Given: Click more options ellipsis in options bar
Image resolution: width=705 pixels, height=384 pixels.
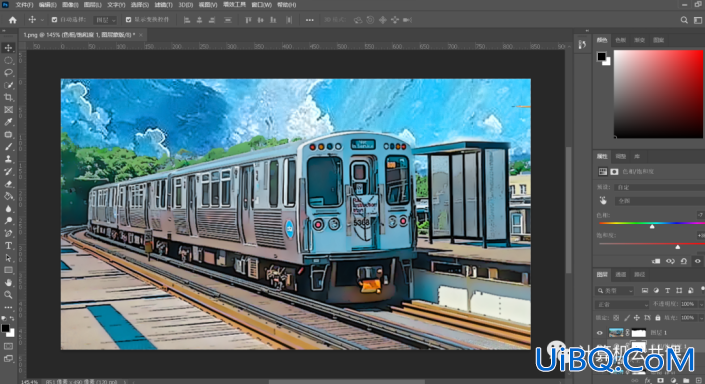Looking at the screenshot, I should point(309,20).
